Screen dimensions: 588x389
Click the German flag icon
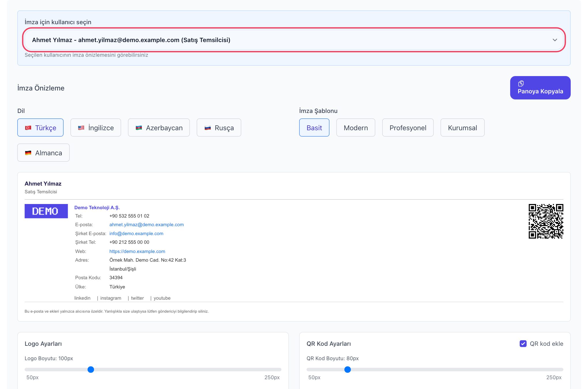coord(28,153)
